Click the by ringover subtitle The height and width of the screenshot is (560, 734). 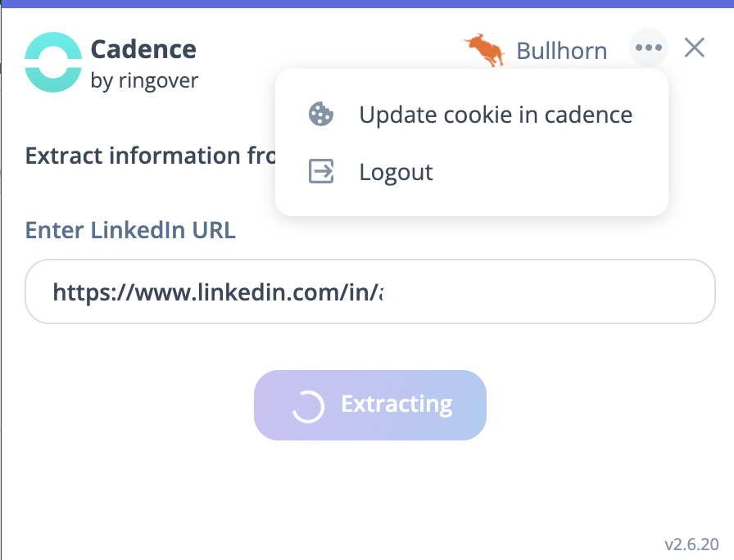(144, 80)
